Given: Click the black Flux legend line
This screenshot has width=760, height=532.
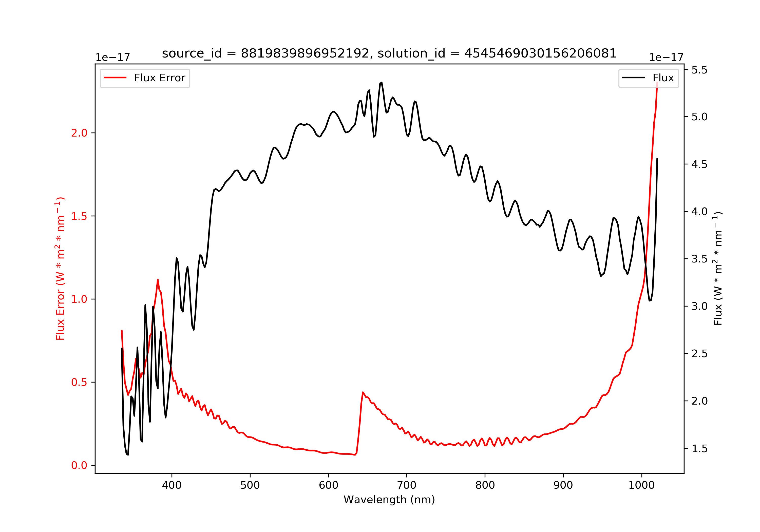Looking at the screenshot, I should click(x=633, y=78).
